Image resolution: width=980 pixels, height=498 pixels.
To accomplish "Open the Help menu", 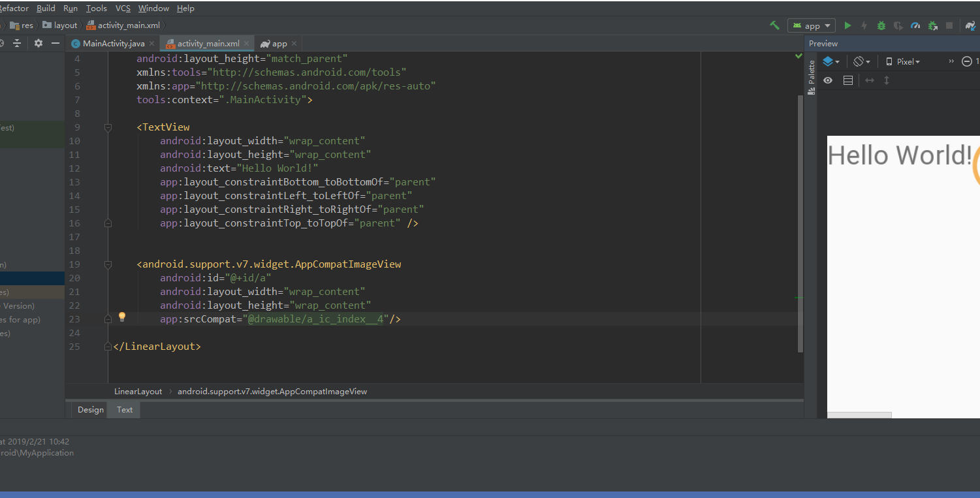I will click(x=185, y=8).
